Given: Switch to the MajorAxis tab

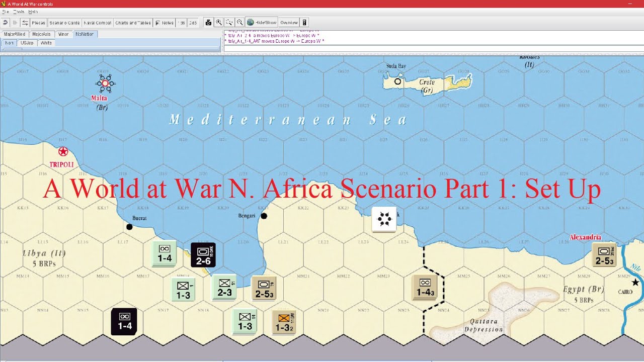Looking at the screenshot, I should (x=41, y=34).
